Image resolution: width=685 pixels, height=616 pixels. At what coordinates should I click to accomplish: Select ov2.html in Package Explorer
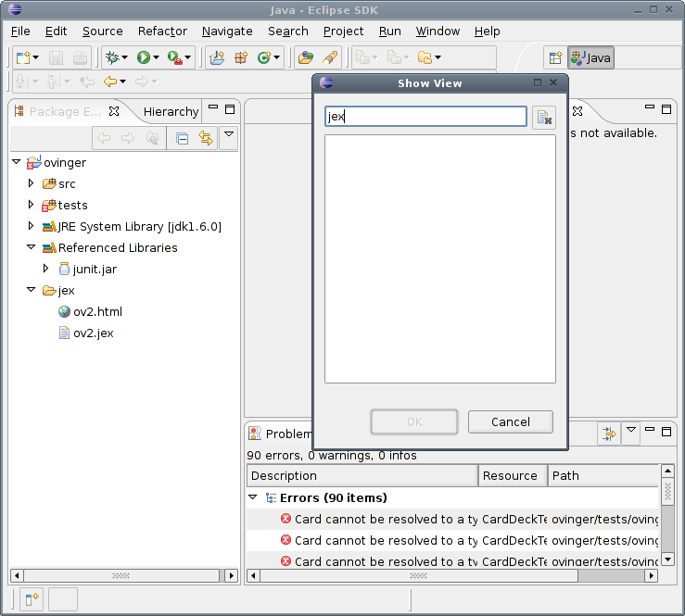(x=90, y=312)
